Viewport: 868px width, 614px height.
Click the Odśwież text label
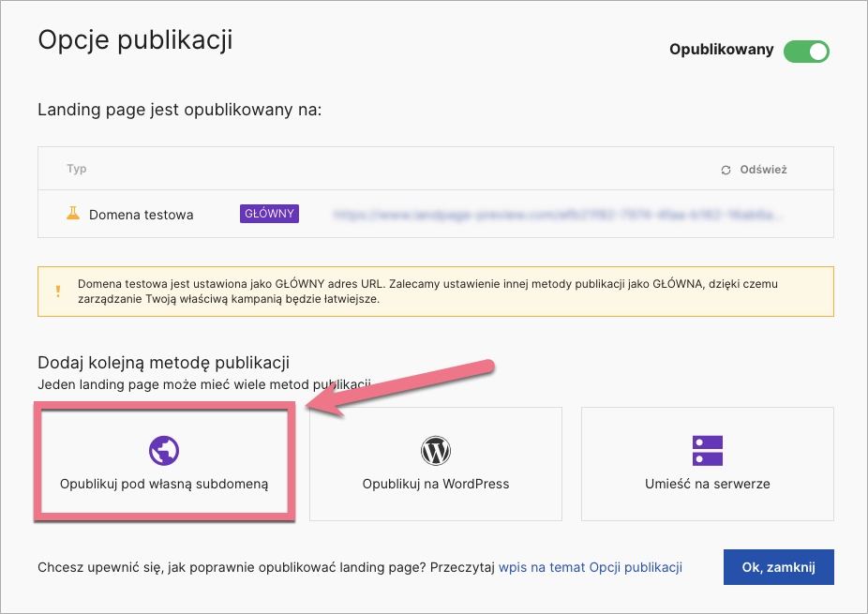pyautogui.click(x=763, y=170)
